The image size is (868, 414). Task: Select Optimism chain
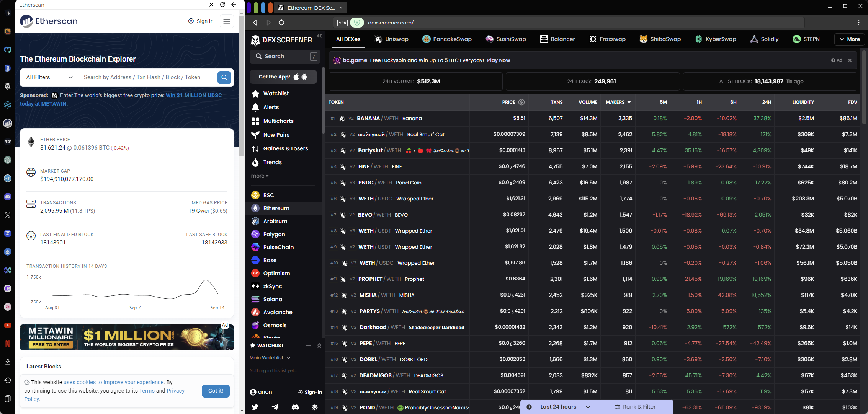click(x=276, y=273)
